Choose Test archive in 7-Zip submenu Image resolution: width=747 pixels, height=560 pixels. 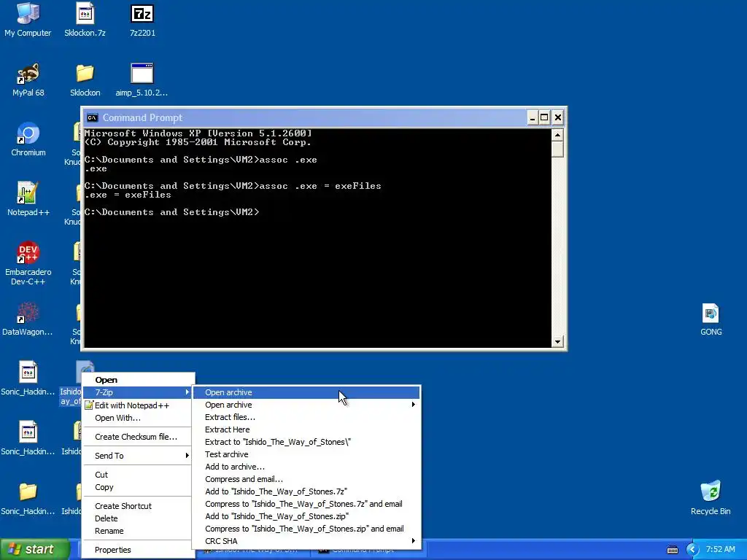[x=306, y=454]
